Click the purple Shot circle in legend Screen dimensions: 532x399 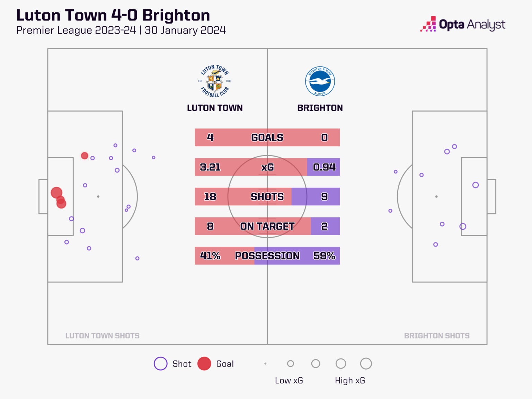[x=160, y=364]
